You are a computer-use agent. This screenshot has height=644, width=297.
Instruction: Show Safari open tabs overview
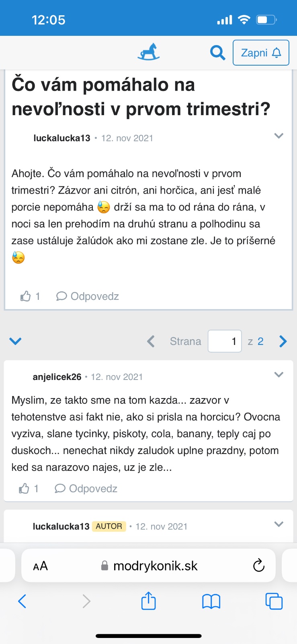point(274,601)
